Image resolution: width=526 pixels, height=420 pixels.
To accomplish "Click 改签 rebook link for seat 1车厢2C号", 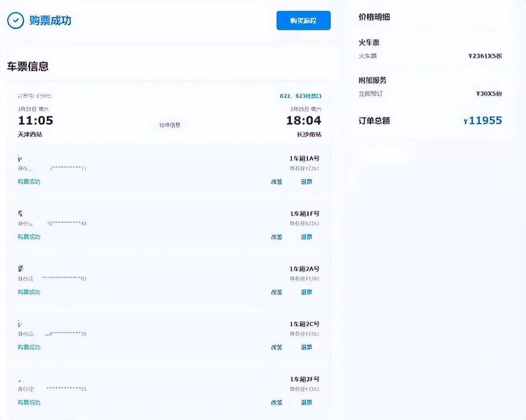I will pyautogui.click(x=276, y=347).
